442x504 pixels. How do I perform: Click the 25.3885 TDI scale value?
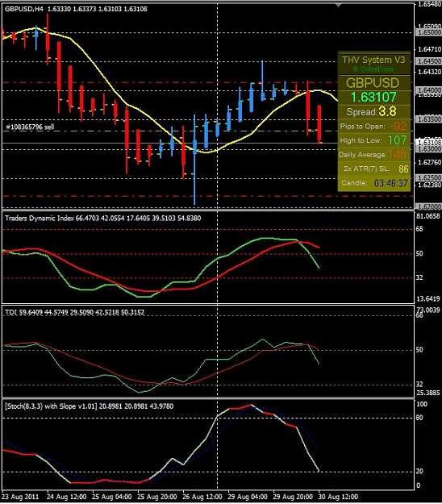pyautogui.click(x=427, y=393)
